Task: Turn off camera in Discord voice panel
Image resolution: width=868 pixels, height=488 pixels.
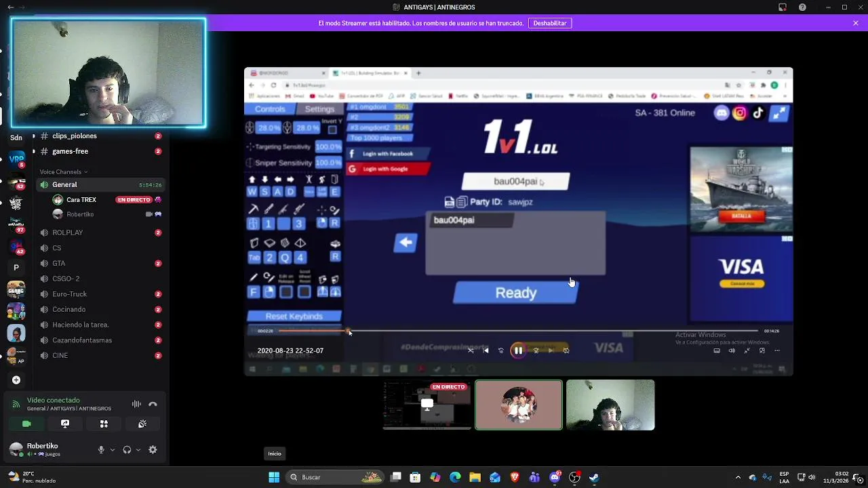Action: pyautogui.click(x=26, y=424)
